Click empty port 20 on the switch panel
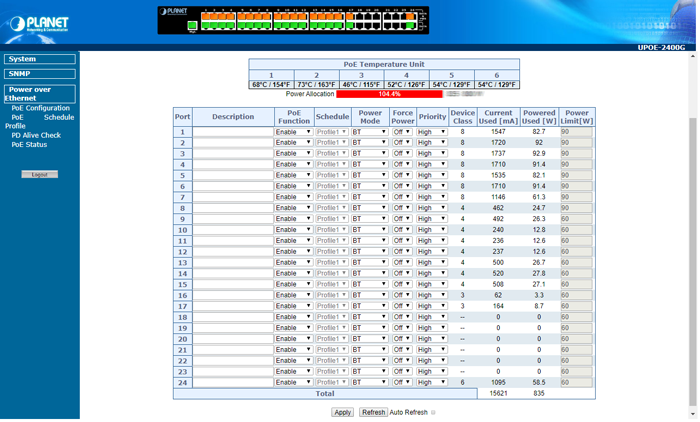700x422 pixels. pyautogui.click(x=376, y=17)
